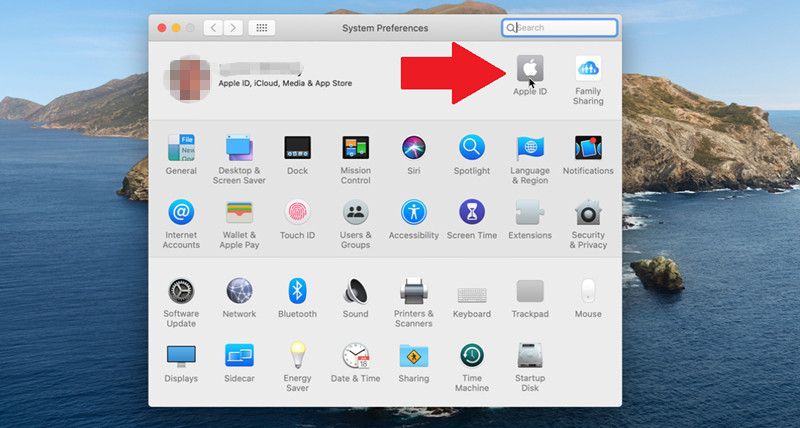This screenshot has width=800, height=428.
Task: Open Wallet & Apple Pay settings
Action: 239,212
